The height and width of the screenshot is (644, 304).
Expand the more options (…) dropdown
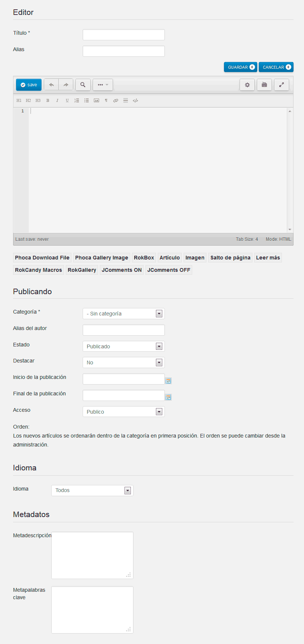click(103, 85)
